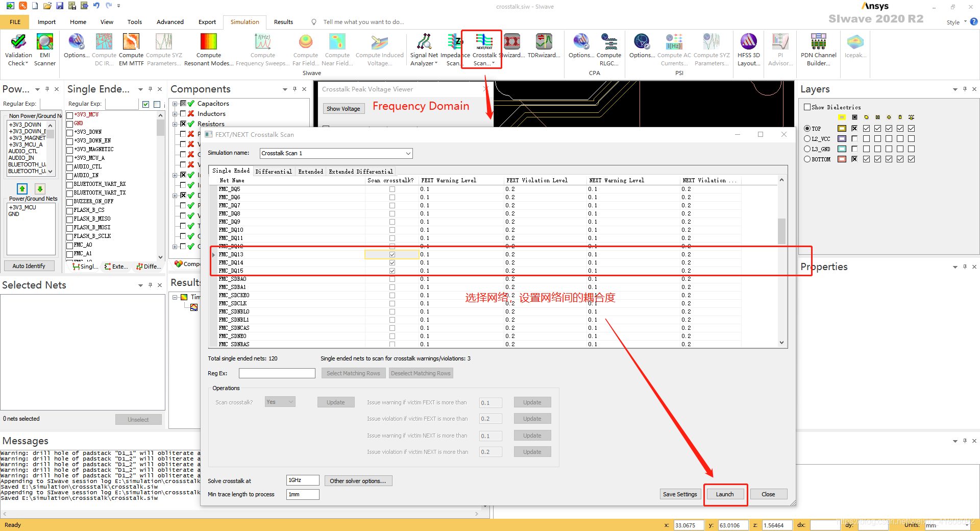Screen dimensions: 980x531
Task: Open the PDN Channel Builder
Action: click(819, 50)
